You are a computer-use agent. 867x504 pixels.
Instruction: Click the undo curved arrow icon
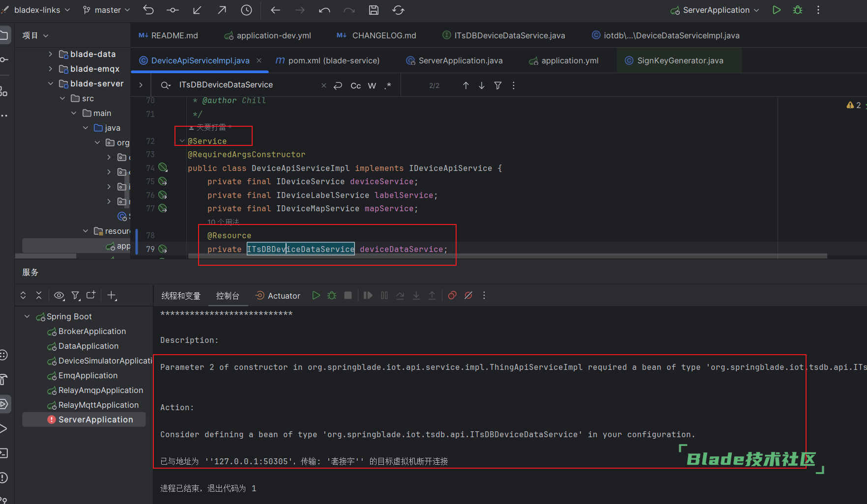pos(324,10)
